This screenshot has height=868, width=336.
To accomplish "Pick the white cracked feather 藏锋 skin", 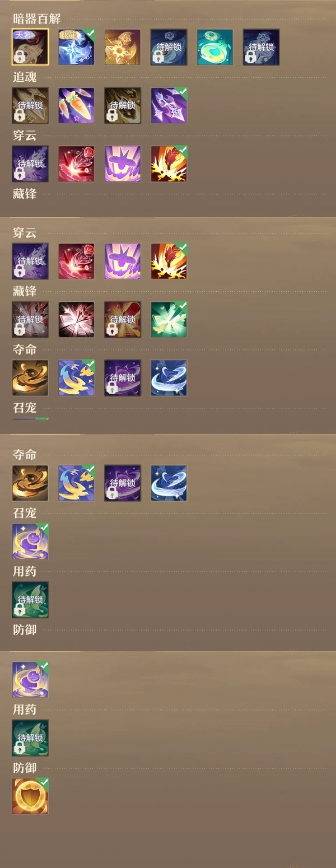I will coord(76,319).
